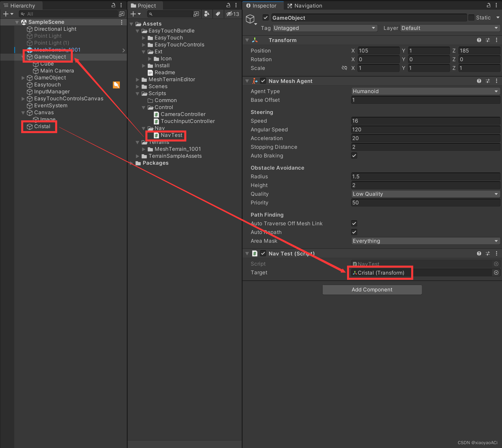Disable Nav Test script checkbox
Screen dimensions: 502x448
(x=263, y=253)
